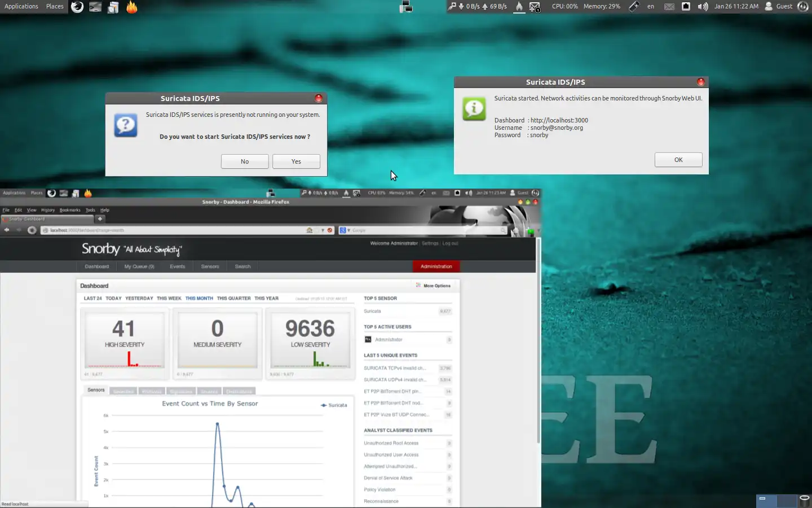
Task: Open a new Firefox tab with plus button
Action: pyautogui.click(x=100, y=219)
